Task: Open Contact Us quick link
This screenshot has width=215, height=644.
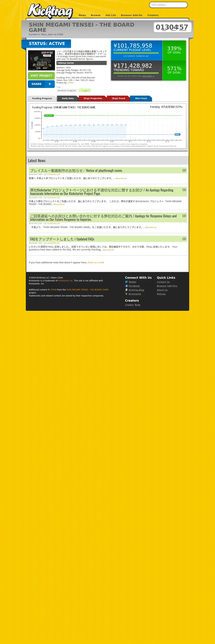Action: (x=163, y=282)
